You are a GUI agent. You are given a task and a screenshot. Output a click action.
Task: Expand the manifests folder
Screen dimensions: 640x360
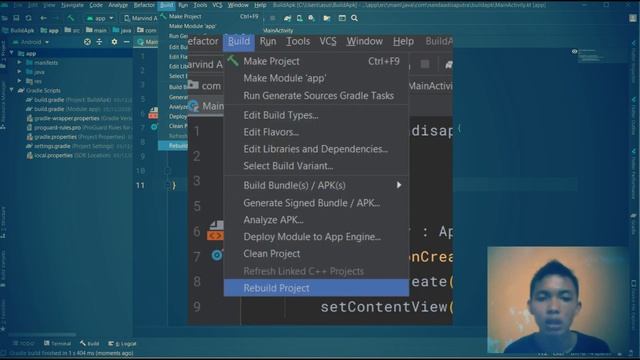pyautogui.click(x=19, y=62)
